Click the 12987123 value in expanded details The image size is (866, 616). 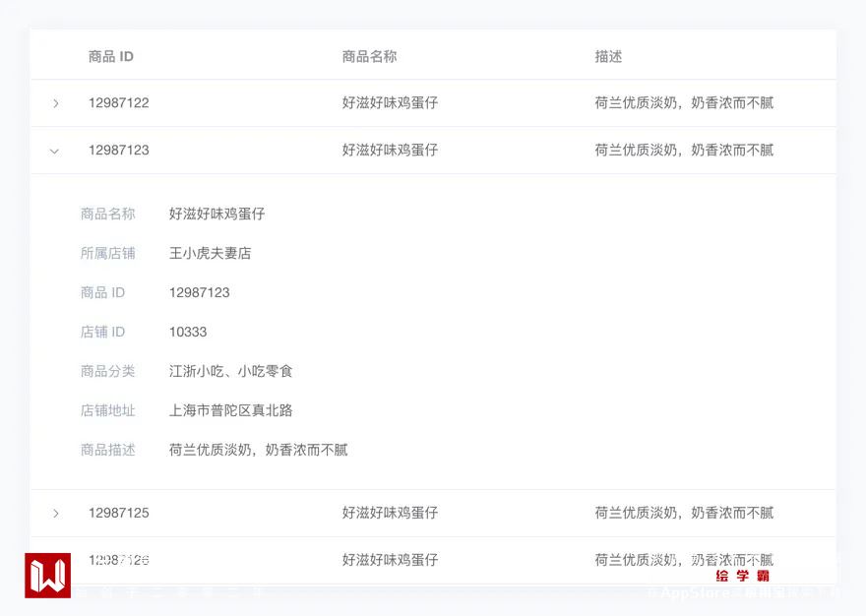pyautogui.click(x=199, y=293)
